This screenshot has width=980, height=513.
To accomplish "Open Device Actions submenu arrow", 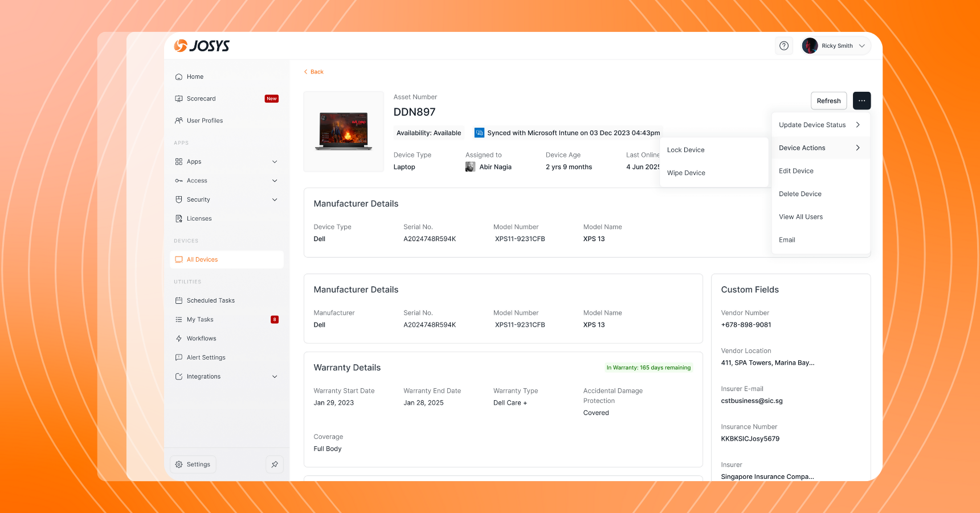I will [858, 148].
